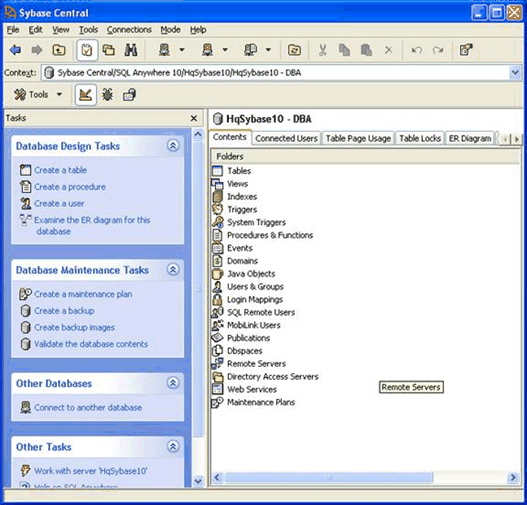Open the Mode menu

click(170, 30)
